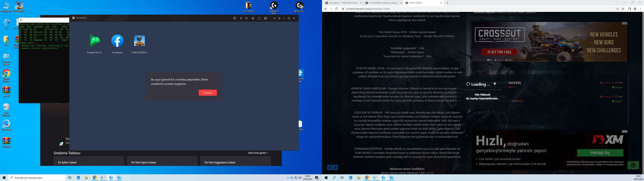Open oyun havaları desktop folder
The width and height of the screenshot is (644, 181).
coord(249,7)
